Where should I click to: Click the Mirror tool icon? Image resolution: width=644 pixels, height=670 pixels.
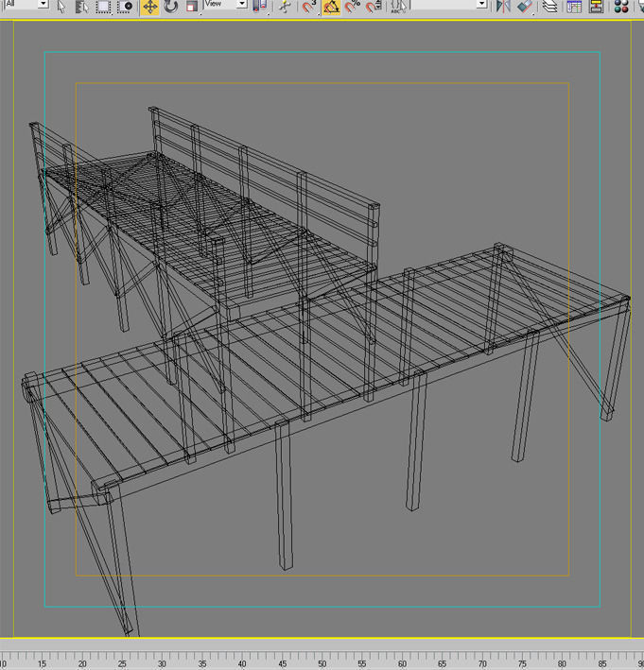(x=503, y=7)
